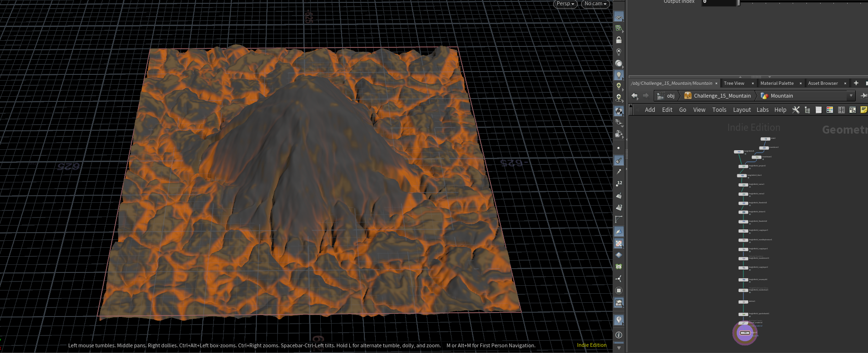Navigate to obj in the path bar
This screenshot has height=353, width=868.
[x=666, y=96]
